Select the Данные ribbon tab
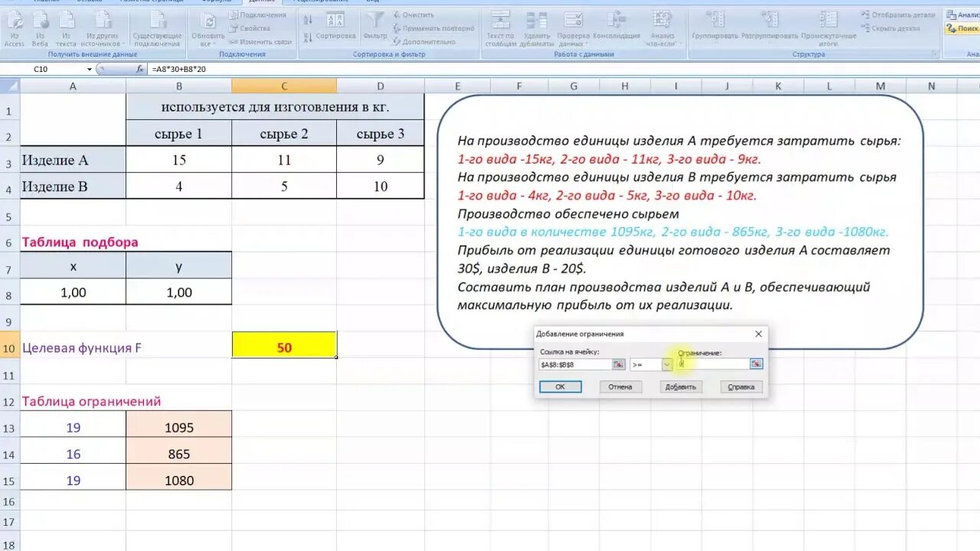The image size is (980, 551). (x=263, y=2)
